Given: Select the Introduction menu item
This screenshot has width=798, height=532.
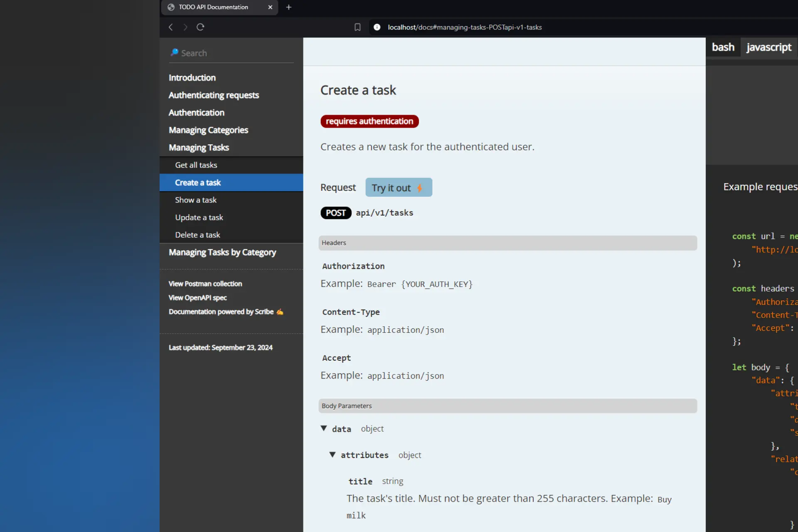Looking at the screenshot, I should point(192,78).
